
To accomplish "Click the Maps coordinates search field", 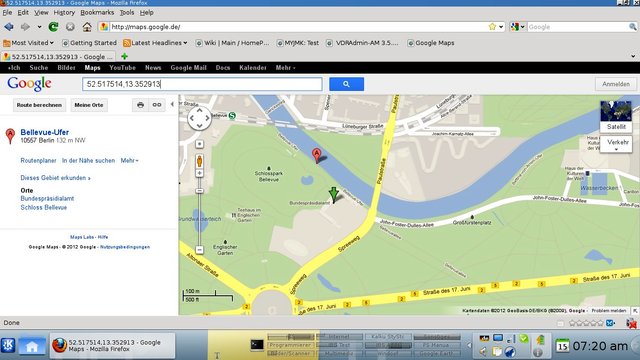I will [x=202, y=84].
